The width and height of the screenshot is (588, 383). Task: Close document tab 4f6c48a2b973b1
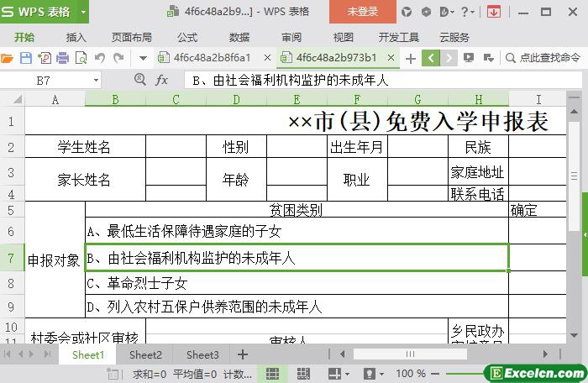(391, 58)
